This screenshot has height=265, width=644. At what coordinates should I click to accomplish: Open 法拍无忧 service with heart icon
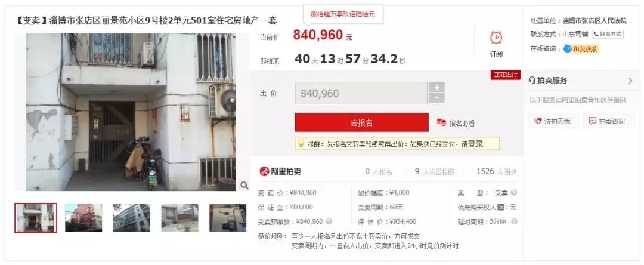click(x=553, y=121)
